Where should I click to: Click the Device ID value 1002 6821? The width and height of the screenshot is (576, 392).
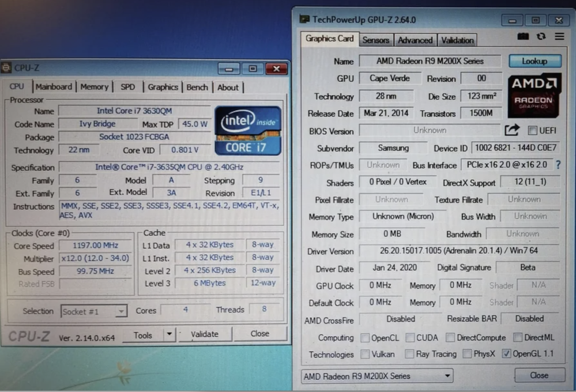click(x=515, y=148)
